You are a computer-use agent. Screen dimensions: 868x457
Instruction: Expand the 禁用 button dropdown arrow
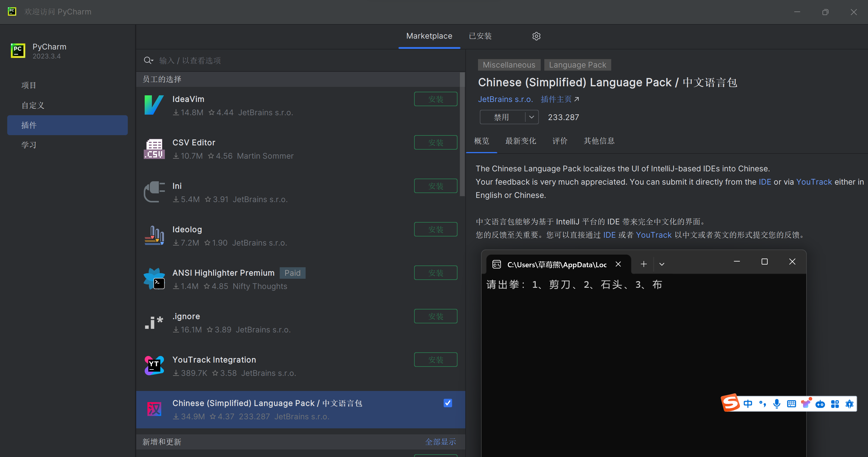click(x=531, y=117)
